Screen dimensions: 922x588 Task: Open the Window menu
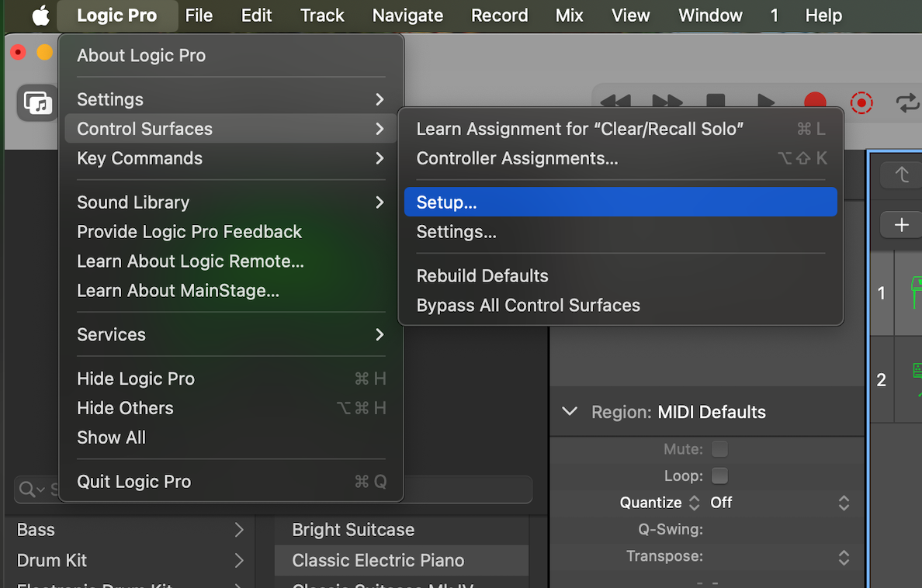(x=710, y=16)
